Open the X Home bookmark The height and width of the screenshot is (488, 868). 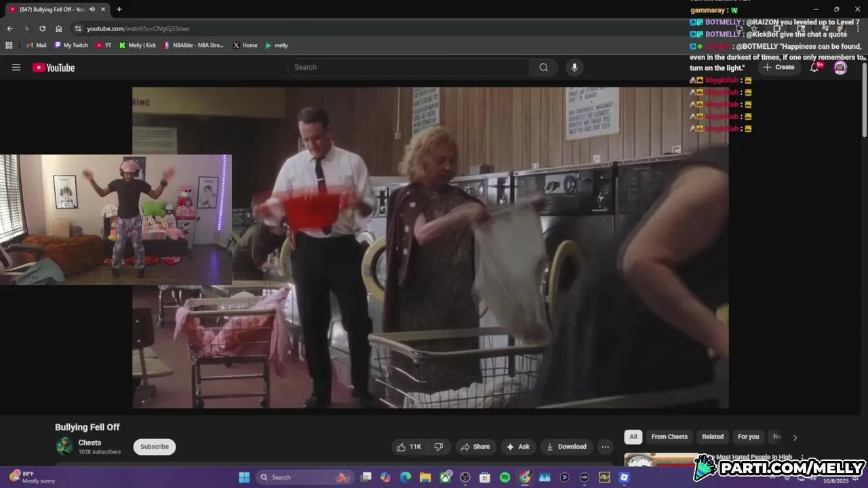tap(245, 45)
